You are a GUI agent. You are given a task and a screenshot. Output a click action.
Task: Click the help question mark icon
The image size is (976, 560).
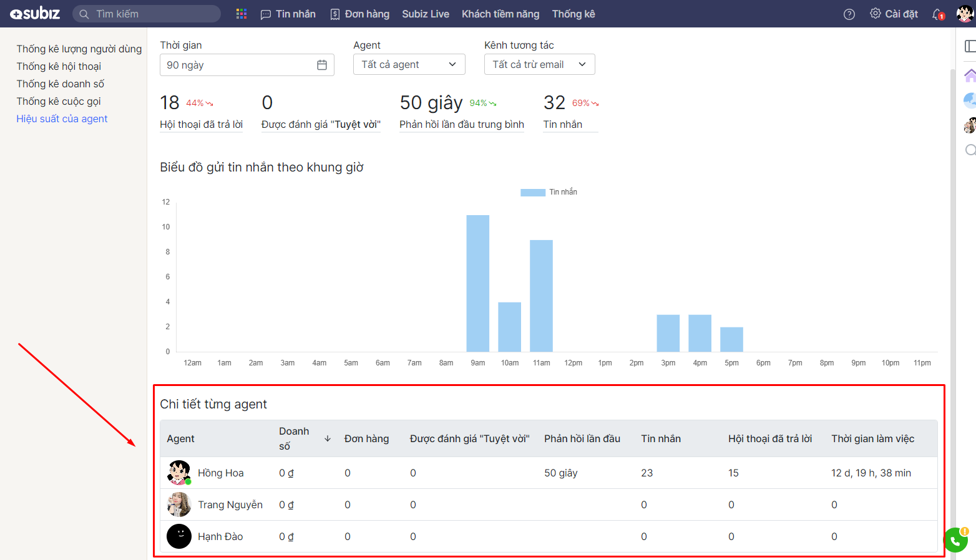pyautogui.click(x=849, y=14)
